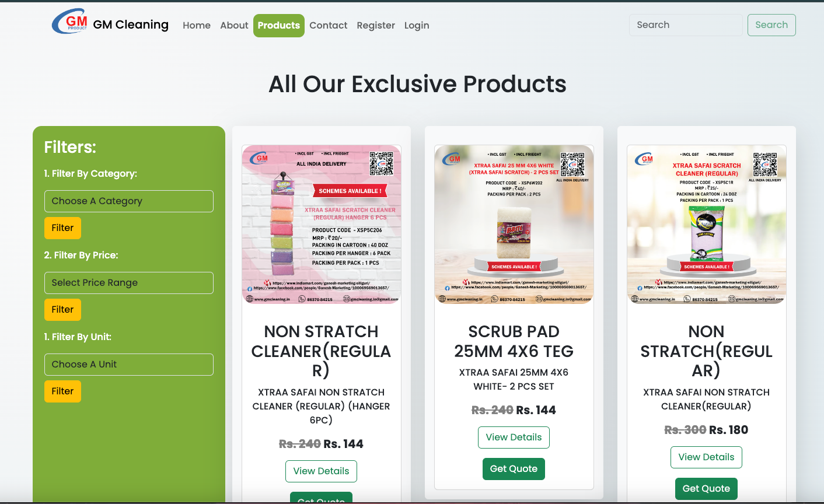The height and width of the screenshot is (504, 824).
Task: Open the Select Price Range dropdown
Action: [x=129, y=283]
